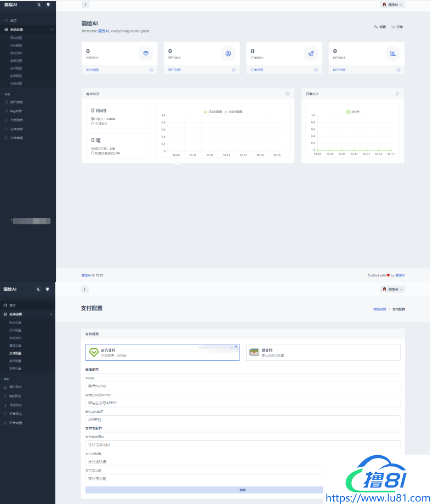
Task: Open the highlighted 支付配置 sidebar item
Action: (x=16, y=354)
